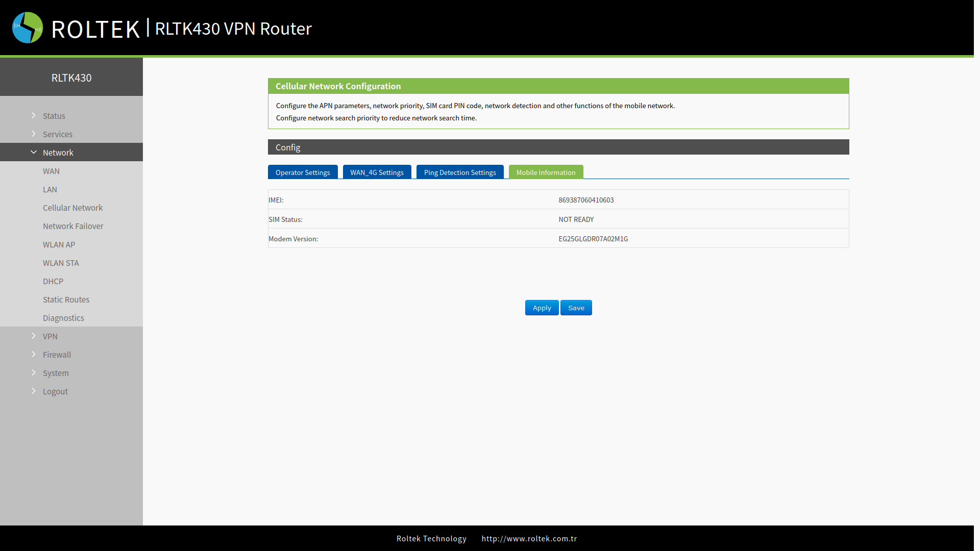Click the Roltek logo icon
The width and height of the screenshot is (980, 551).
(28, 28)
